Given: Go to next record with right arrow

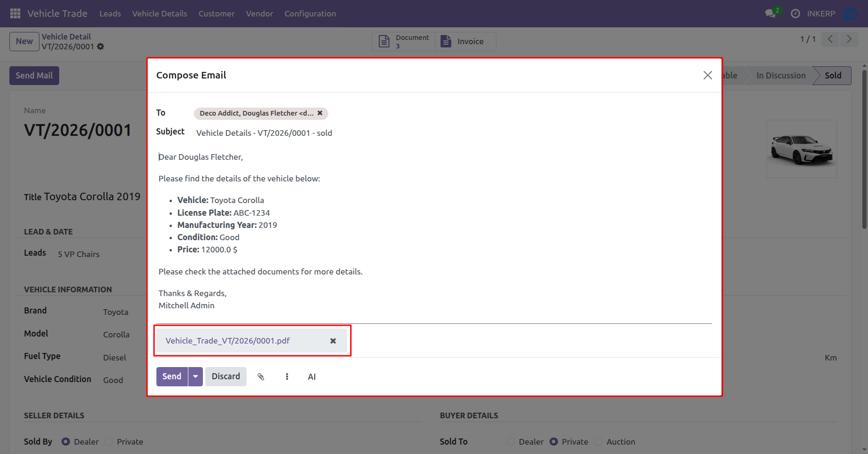Looking at the screenshot, I should [x=849, y=39].
